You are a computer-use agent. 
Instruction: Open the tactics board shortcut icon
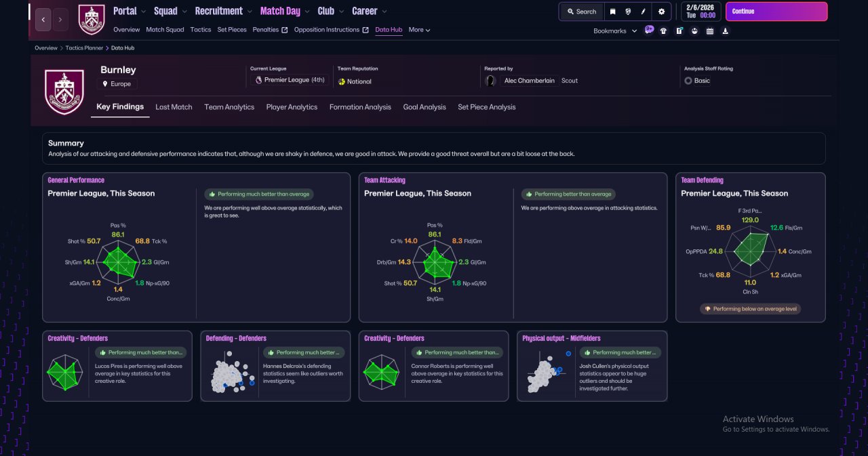(679, 30)
